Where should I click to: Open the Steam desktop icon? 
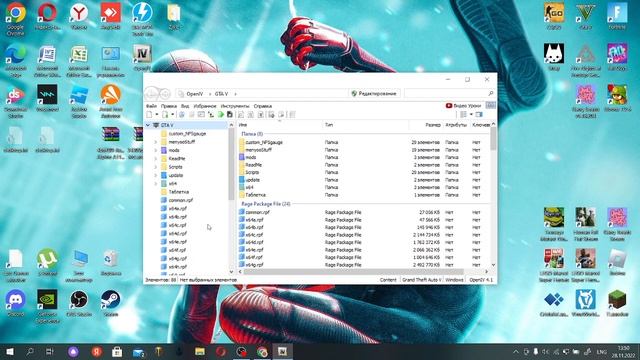tap(111, 304)
